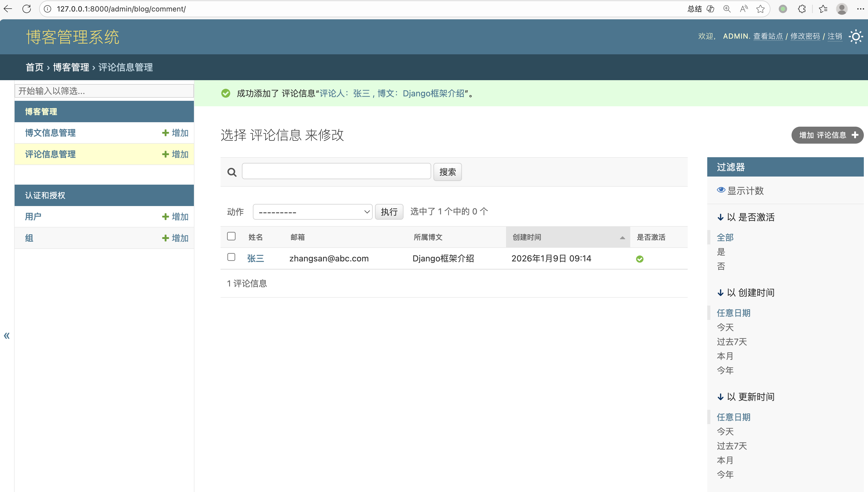Open the added comment link in success message
This screenshot has width=868, height=492.
(392, 93)
